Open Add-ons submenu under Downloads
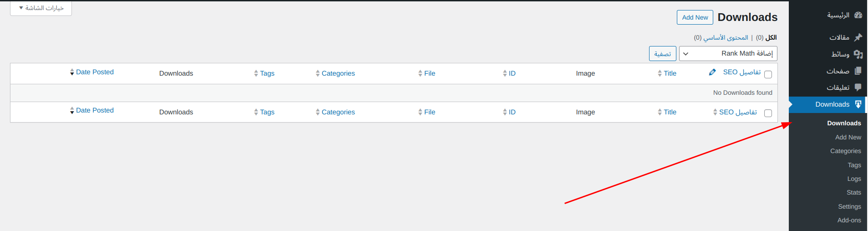The height and width of the screenshot is (231, 868). (849, 221)
